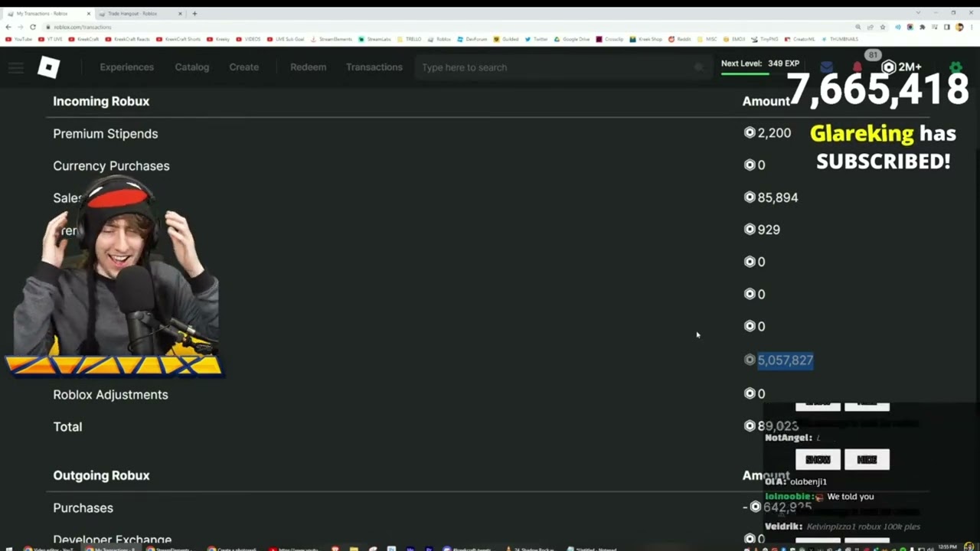Open the YT LIVE bookmark
Viewport: 980px width, 551px height.
click(52, 39)
